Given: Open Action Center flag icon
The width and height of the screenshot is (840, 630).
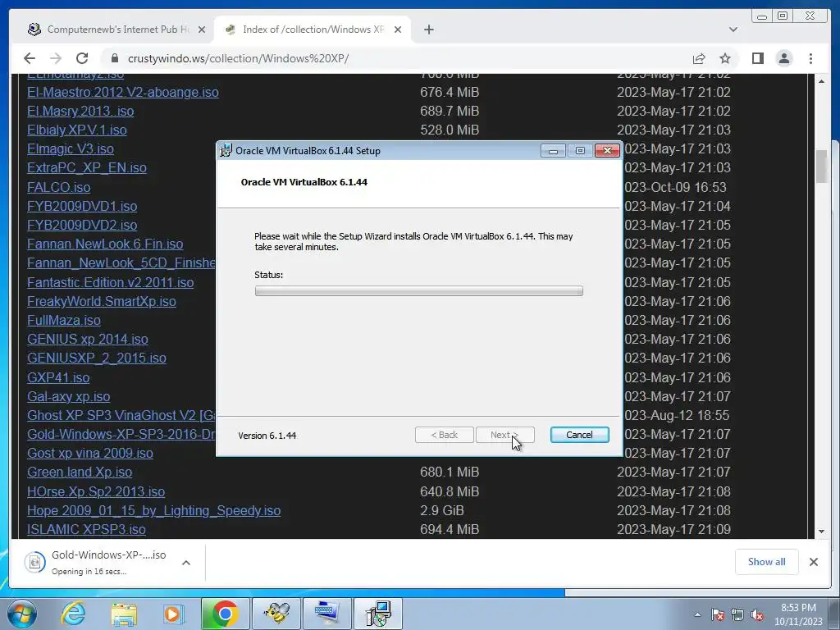Looking at the screenshot, I should pos(717,615).
